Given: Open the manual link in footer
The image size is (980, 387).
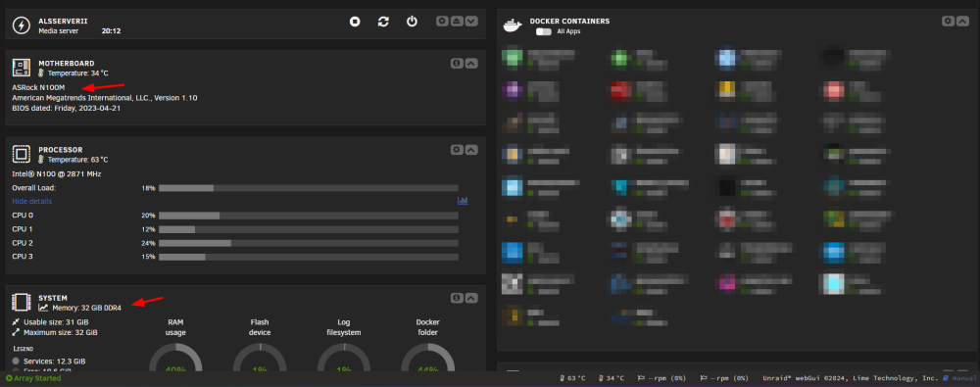Looking at the screenshot, I should click(959, 378).
